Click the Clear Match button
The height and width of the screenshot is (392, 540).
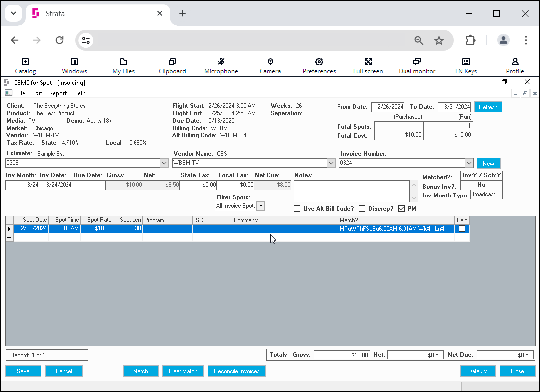pos(183,371)
